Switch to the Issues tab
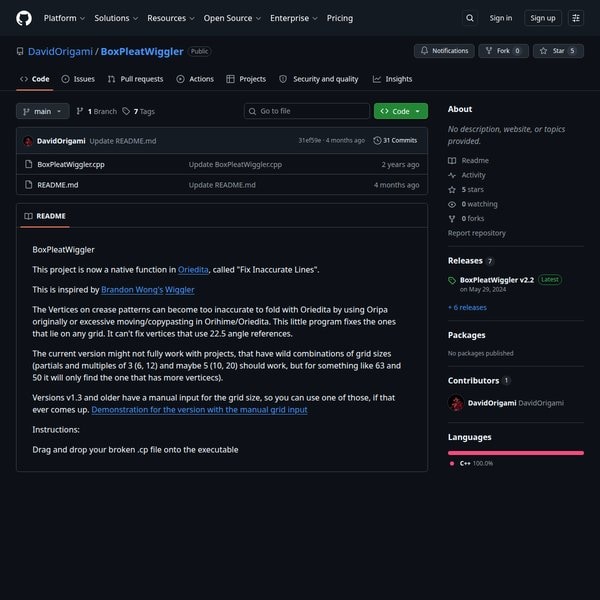The height and width of the screenshot is (600, 600). tap(78, 79)
